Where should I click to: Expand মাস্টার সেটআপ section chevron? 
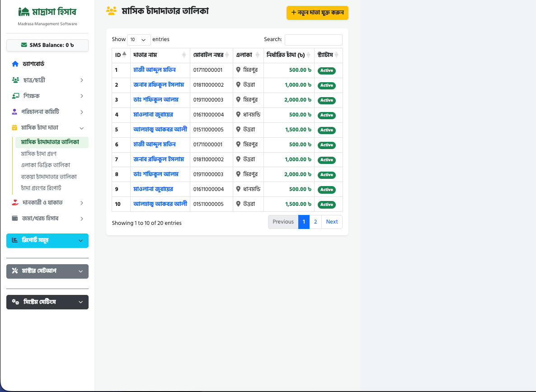click(x=81, y=271)
